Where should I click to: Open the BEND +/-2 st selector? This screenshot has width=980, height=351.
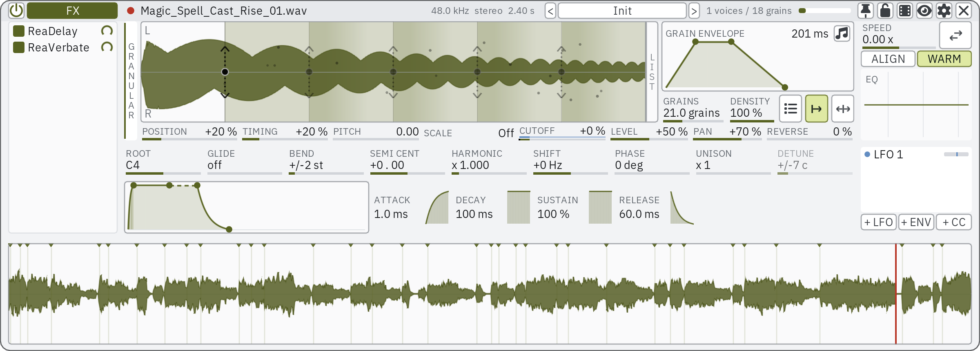coord(326,162)
